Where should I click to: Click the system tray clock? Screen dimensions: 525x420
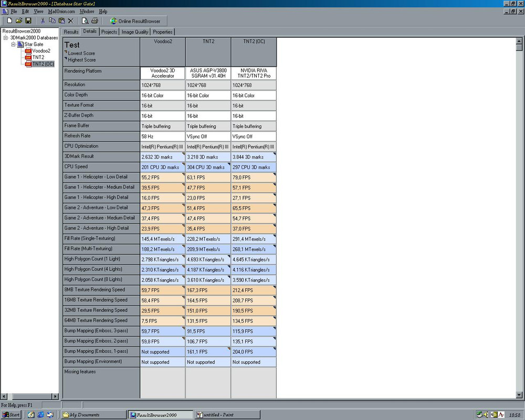(514, 415)
